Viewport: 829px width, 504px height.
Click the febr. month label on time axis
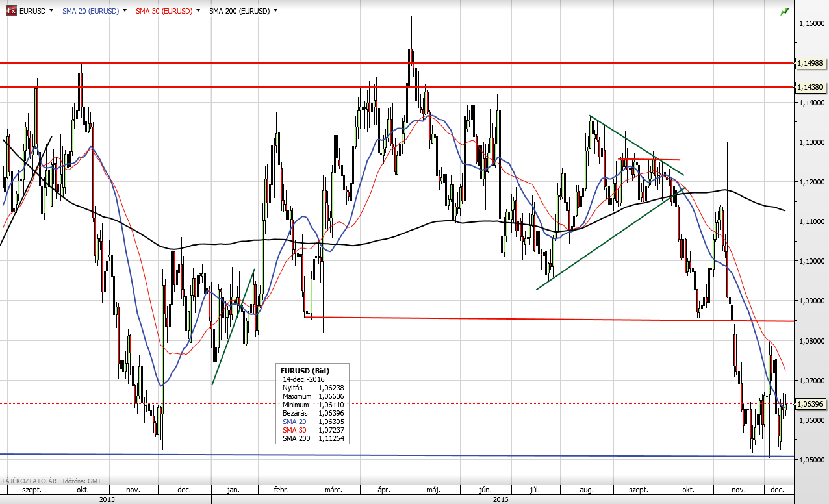point(283,490)
